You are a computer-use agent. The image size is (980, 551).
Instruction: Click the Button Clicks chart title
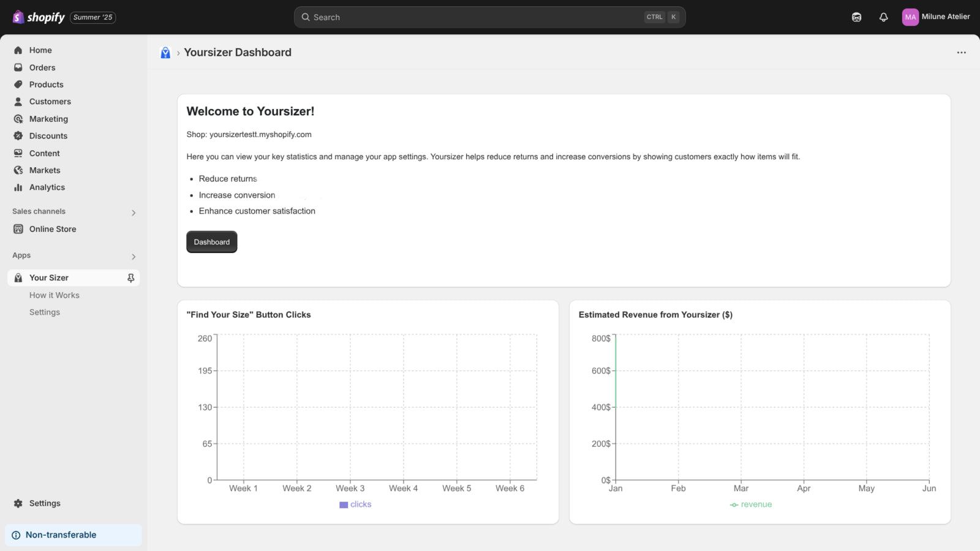[249, 315]
